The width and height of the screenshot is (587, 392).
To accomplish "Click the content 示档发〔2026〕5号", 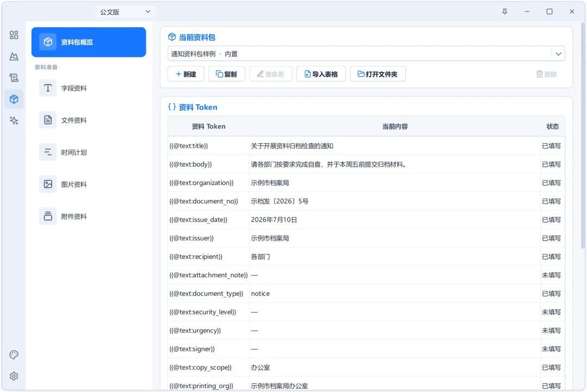I will pyautogui.click(x=280, y=201).
